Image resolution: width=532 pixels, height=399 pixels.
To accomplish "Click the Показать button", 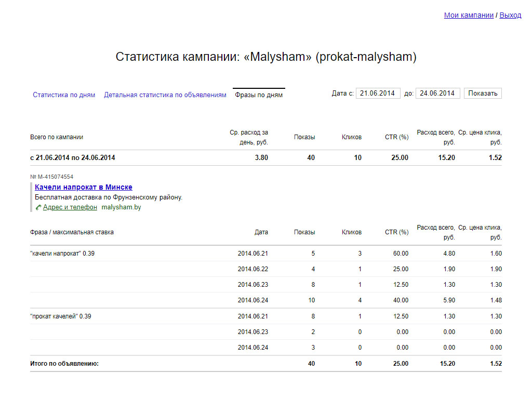I will click(483, 94).
